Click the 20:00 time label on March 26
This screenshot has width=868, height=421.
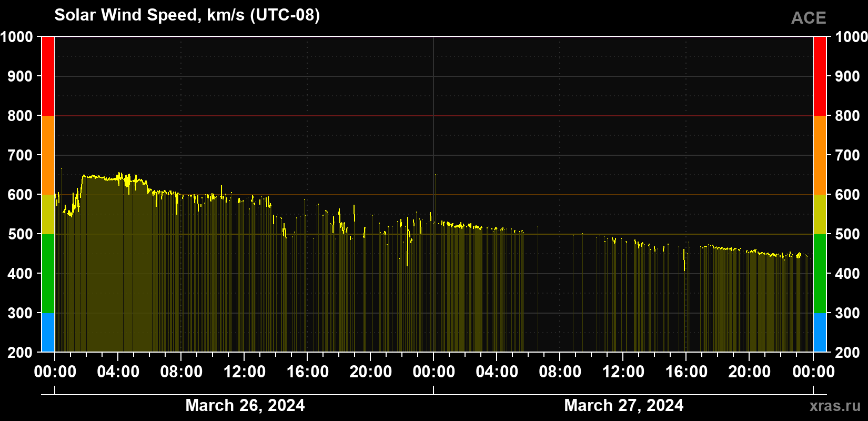[x=371, y=372]
